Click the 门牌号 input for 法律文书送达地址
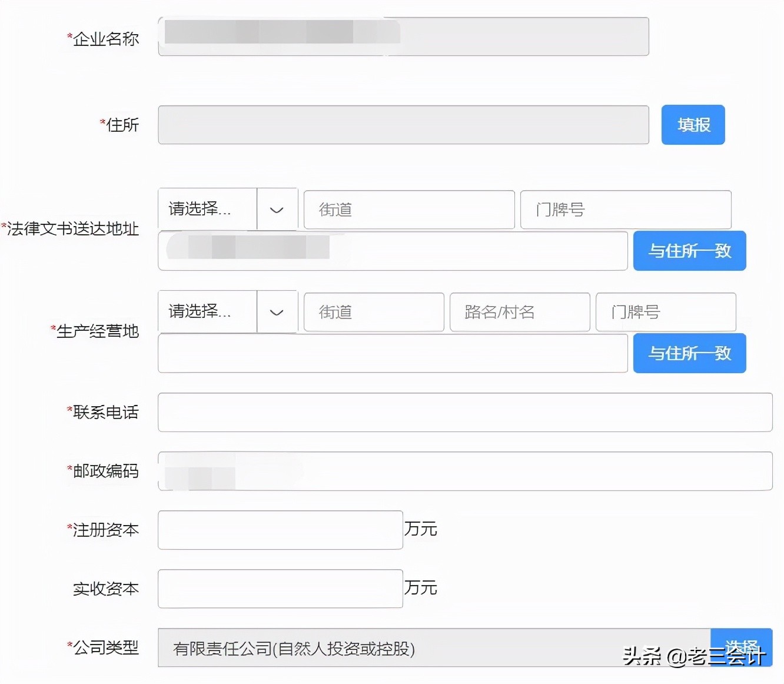 click(x=626, y=210)
